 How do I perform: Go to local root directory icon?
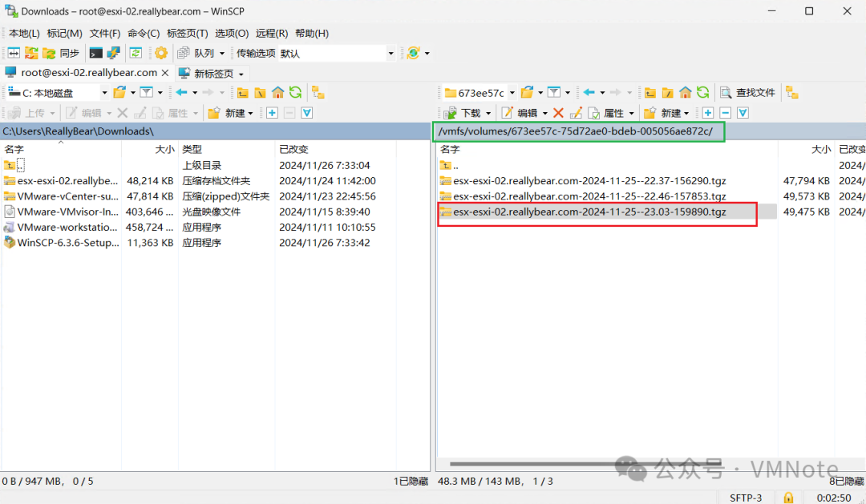[x=260, y=92]
